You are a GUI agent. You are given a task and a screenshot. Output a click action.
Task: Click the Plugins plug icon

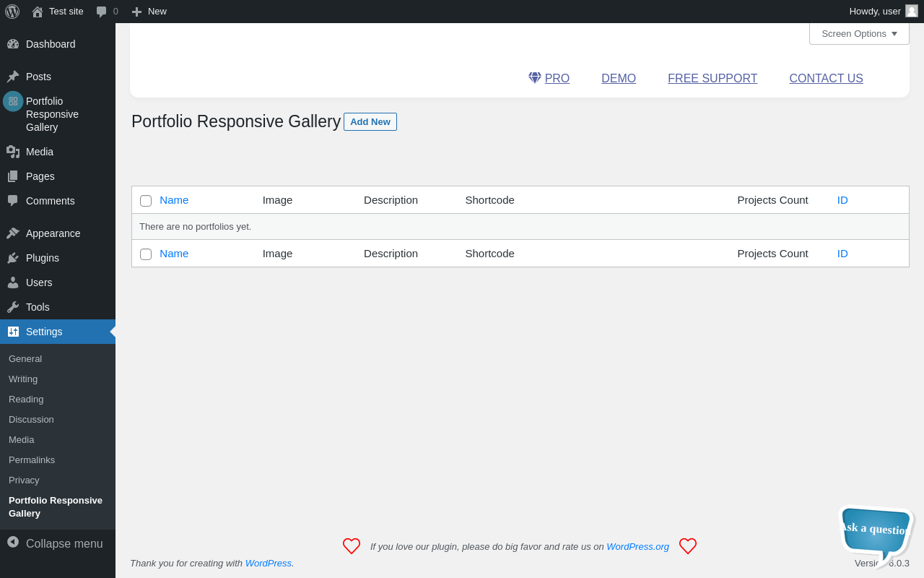point(13,258)
